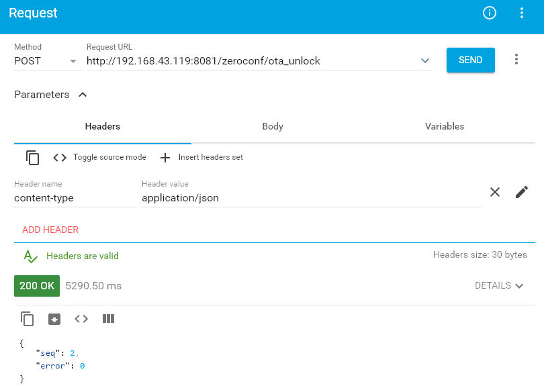544x392 pixels.
Task: Switch to the Body tab
Action: [x=273, y=126]
